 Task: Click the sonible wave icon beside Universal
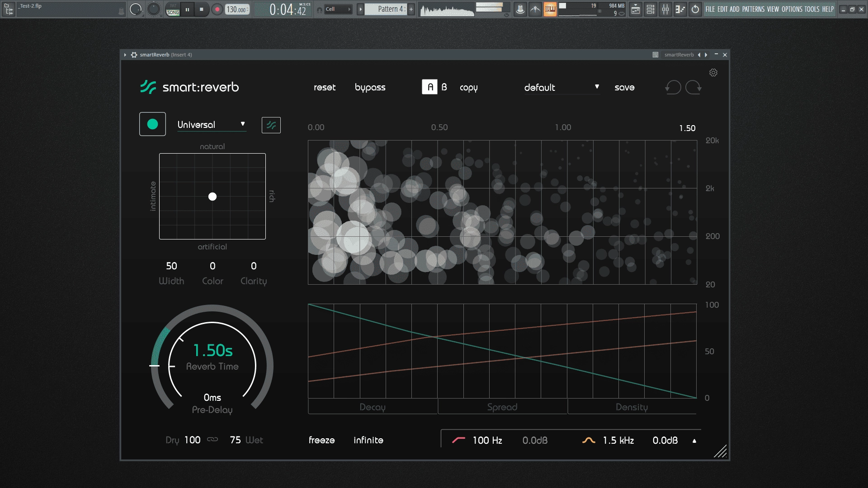[x=271, y=125]
